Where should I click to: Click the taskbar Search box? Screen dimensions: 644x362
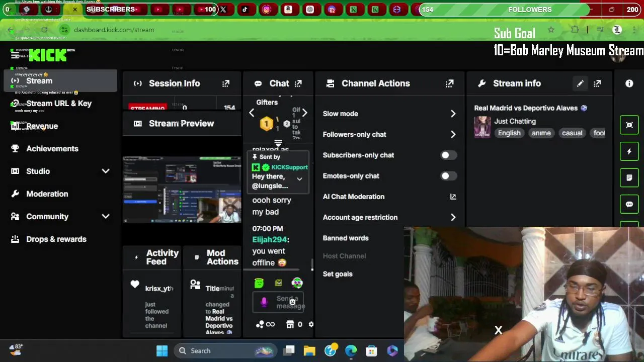[x=225, y=350]
